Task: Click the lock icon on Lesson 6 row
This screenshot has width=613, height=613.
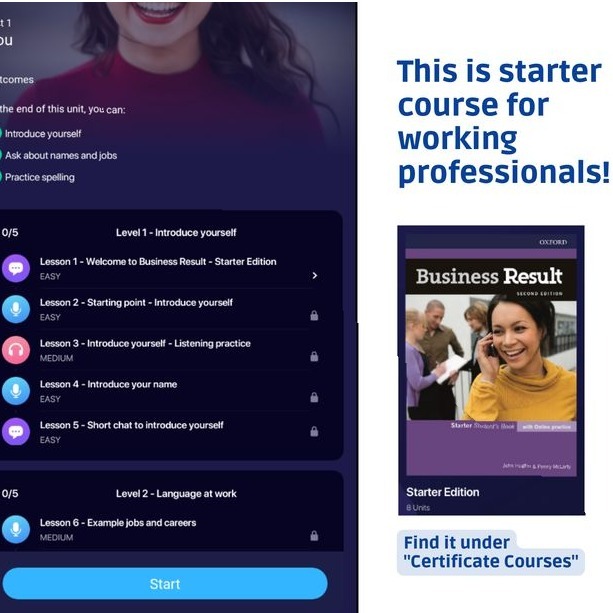Action: 314,536
